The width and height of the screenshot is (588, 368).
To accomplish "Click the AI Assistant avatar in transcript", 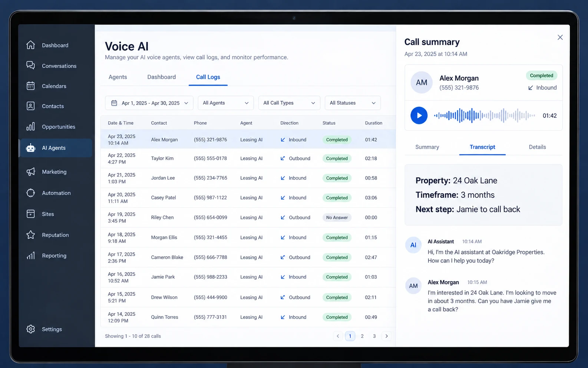I will [x=413, y=245].
